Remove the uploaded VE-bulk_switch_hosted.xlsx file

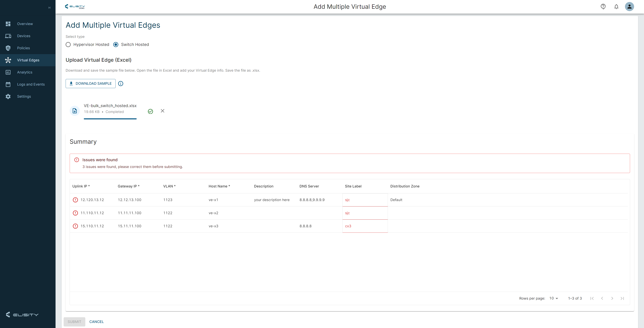pyautogui.click(x=163, y=111)
